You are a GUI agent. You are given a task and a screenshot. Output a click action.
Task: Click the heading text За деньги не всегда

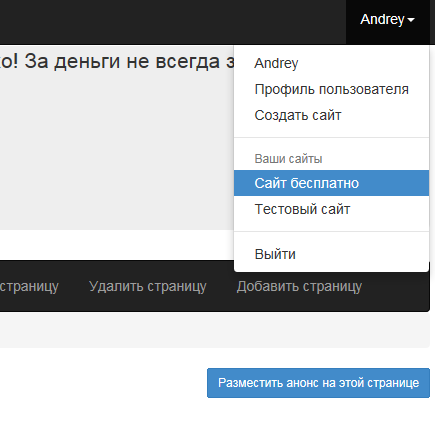tap(122, 62)
